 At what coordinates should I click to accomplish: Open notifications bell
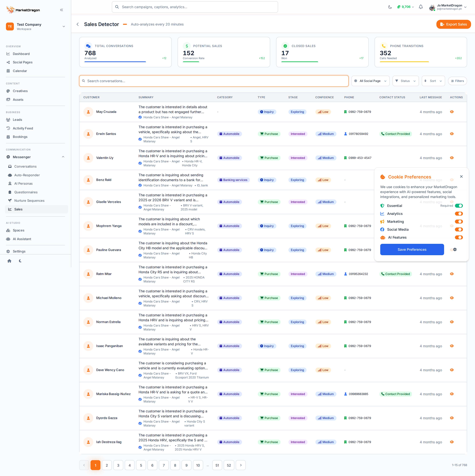click(x=421, y=7)
